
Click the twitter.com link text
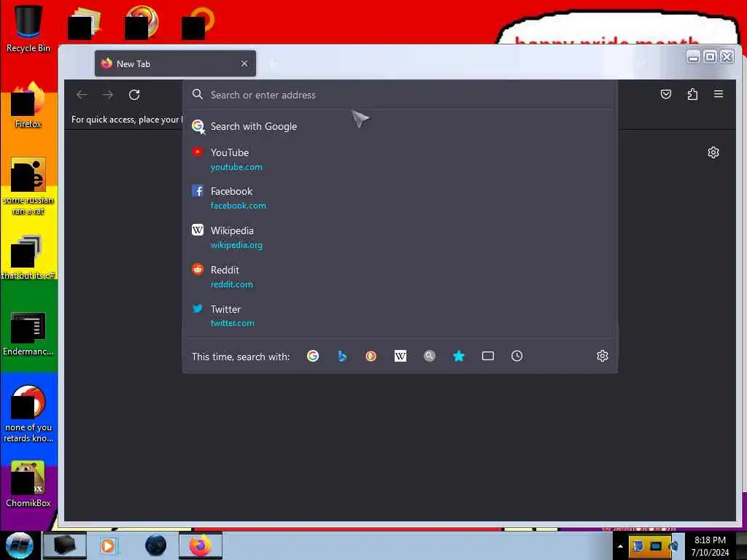coord(233,323)
